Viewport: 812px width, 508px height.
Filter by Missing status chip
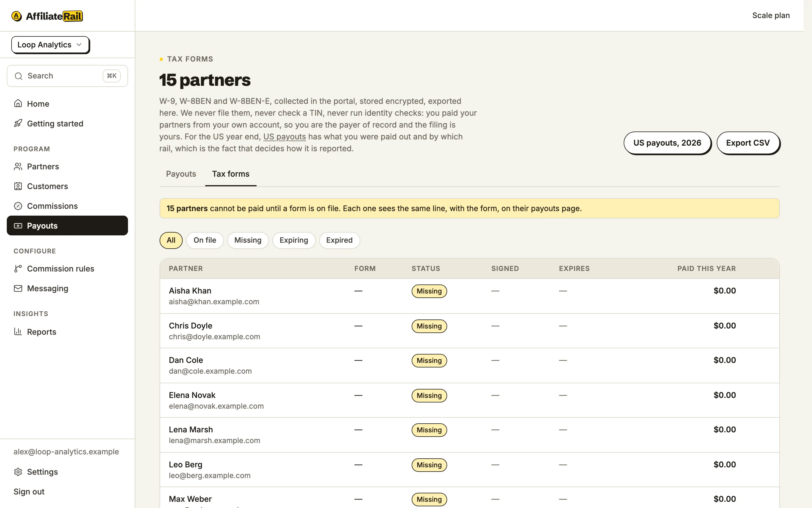coord(248,240)
